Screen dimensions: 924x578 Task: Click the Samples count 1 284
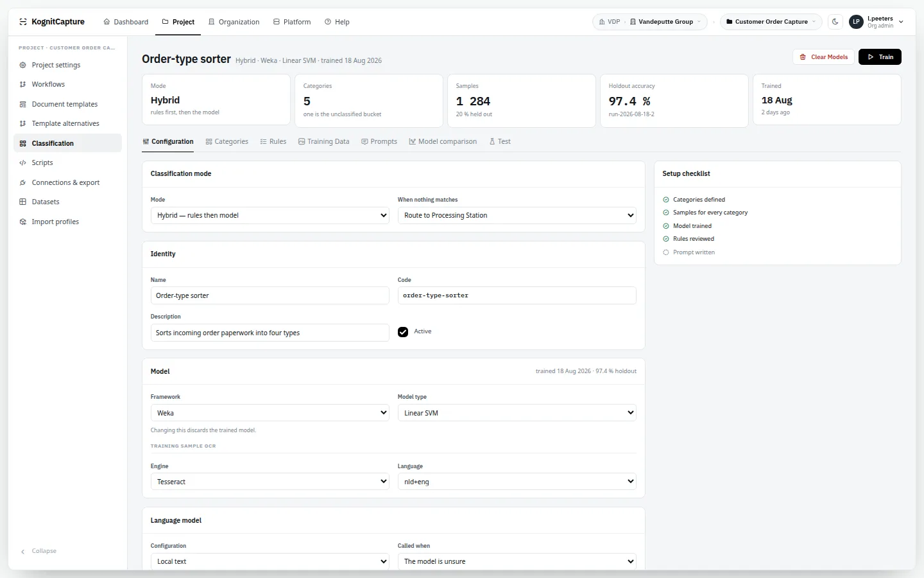[x=473, y=101]
